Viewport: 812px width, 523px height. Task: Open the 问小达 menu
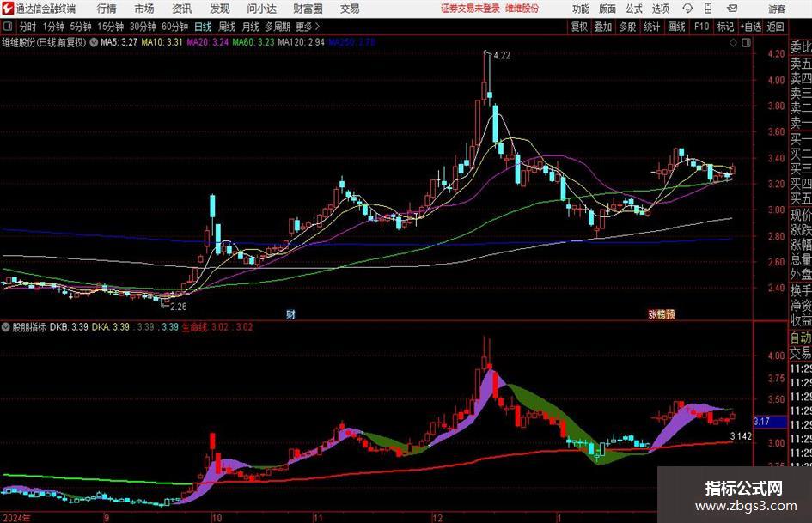click(261, 9)
